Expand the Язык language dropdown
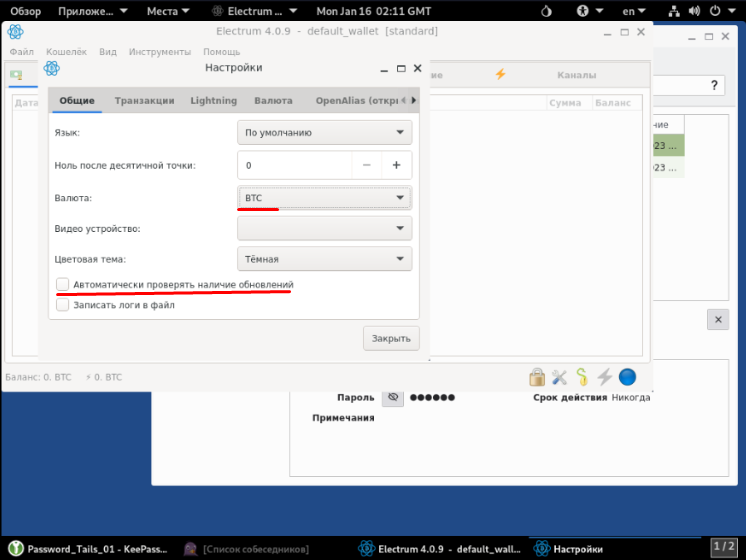The image size is (746, 560). point(324,132)
